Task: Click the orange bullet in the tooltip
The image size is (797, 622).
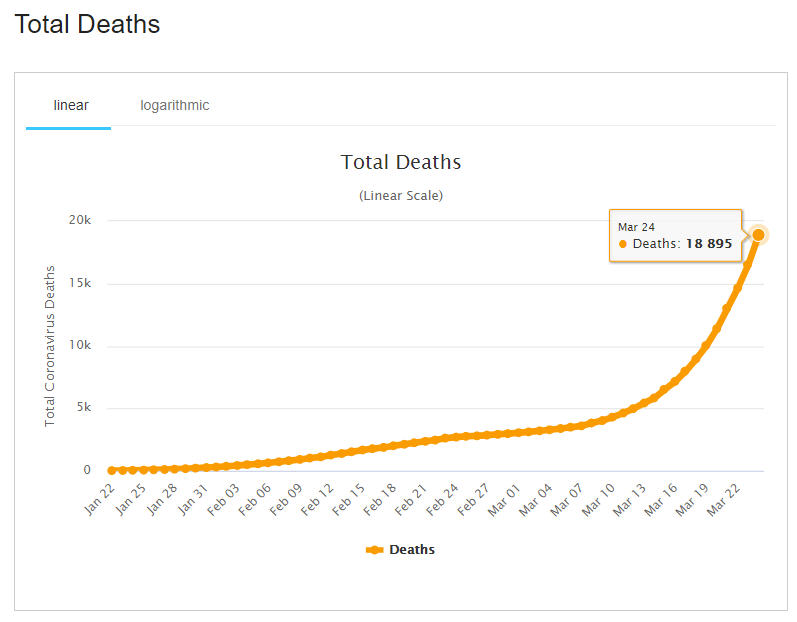Action: click(623, 244)
